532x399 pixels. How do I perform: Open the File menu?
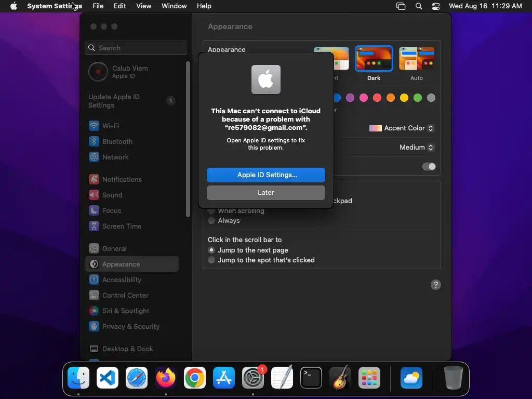[x=98, y=6]
